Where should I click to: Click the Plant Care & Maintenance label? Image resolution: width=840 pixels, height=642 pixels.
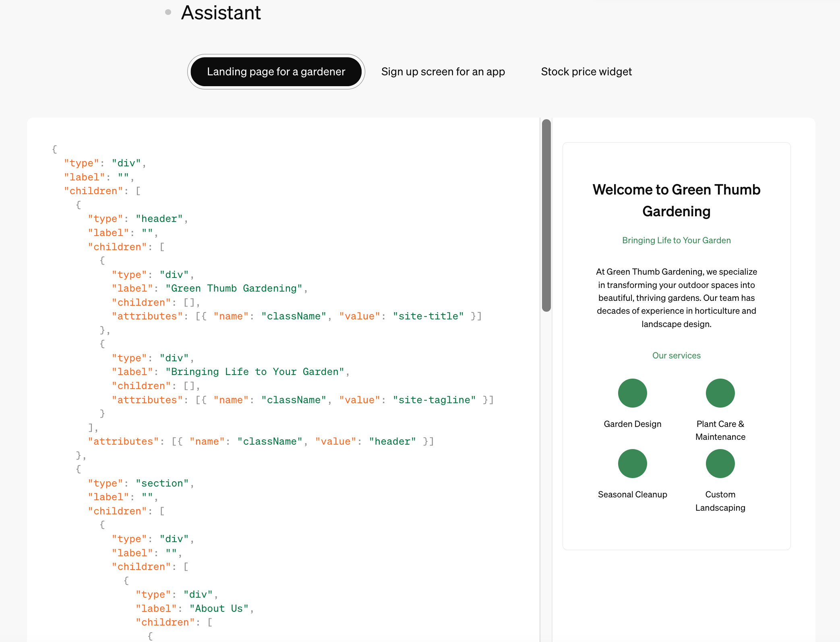pos(720,430)
